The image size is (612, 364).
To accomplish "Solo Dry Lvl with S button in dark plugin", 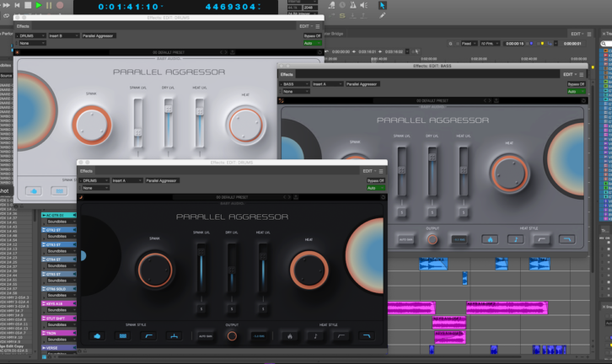I will tap(232, 309).
